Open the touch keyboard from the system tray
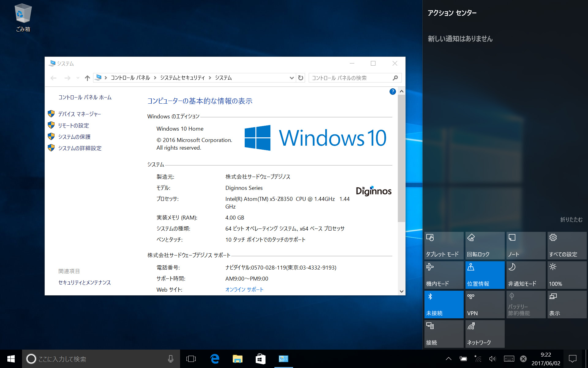The height and width of the screenshot is (368, 588). click(x=509, y=359)
